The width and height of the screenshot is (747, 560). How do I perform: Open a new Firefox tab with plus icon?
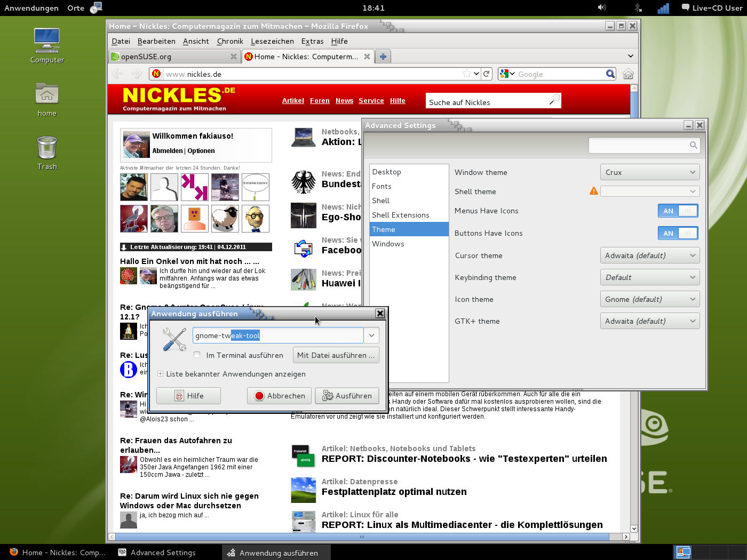(383, 56)
